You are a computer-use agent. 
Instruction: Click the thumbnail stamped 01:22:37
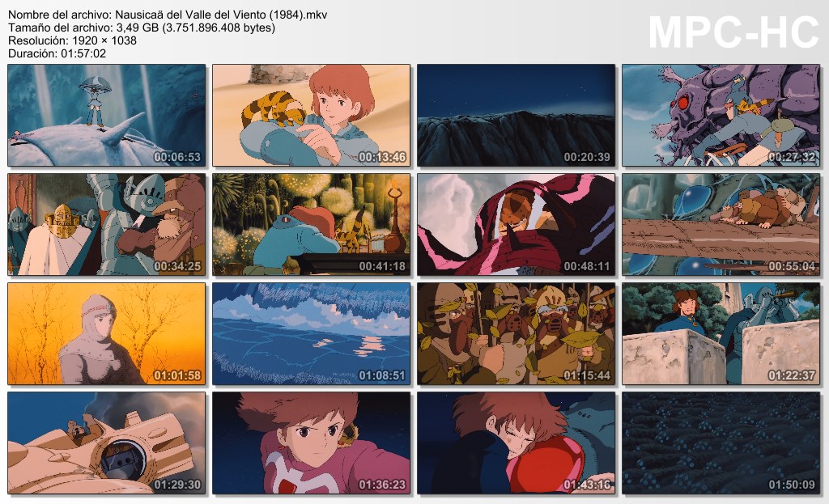click(x=721, y=334)
